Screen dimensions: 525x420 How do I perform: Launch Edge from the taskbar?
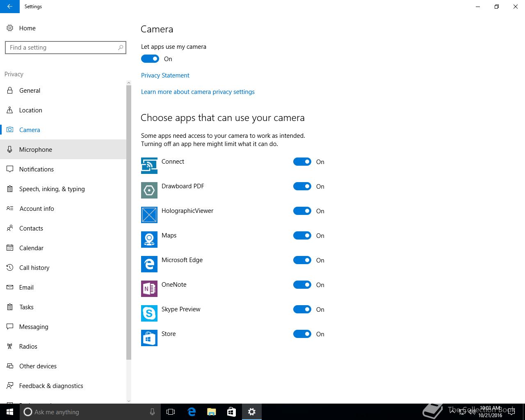coord(192,412)
